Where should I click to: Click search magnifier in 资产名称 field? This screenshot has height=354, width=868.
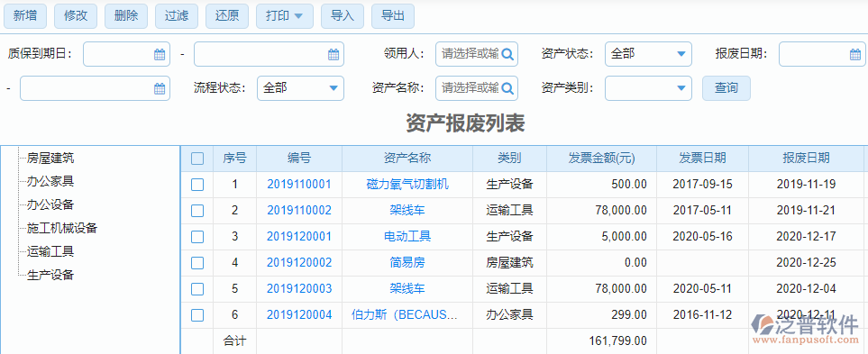pyautogui.click(x=507, y=88)
